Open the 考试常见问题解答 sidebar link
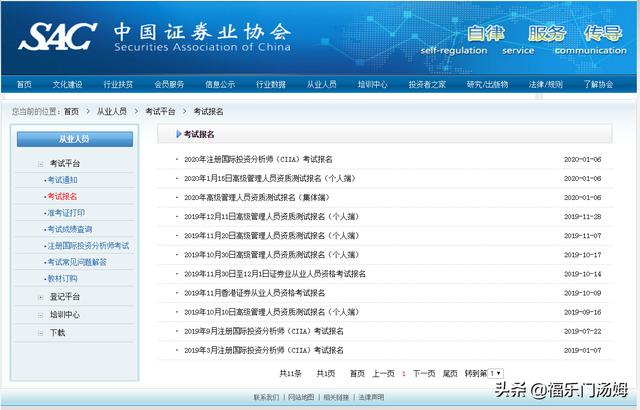Viewport: 640px width, 410px height. [x=77, y=262]
